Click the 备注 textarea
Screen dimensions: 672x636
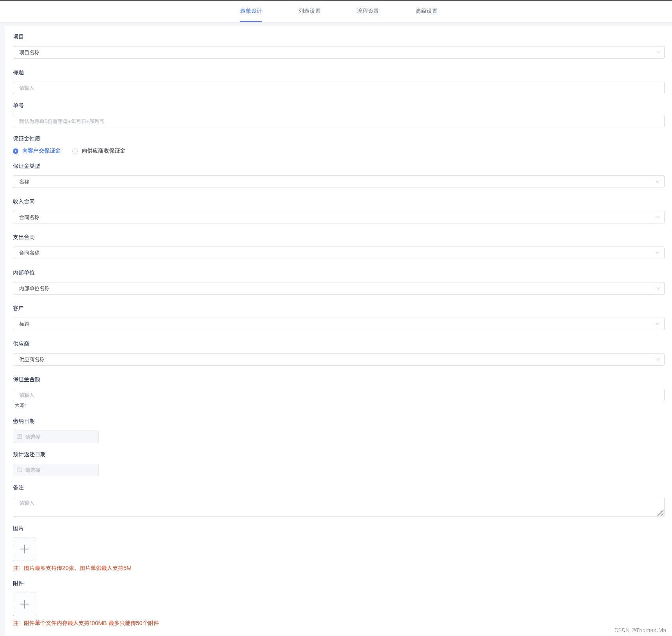point(338,507)
